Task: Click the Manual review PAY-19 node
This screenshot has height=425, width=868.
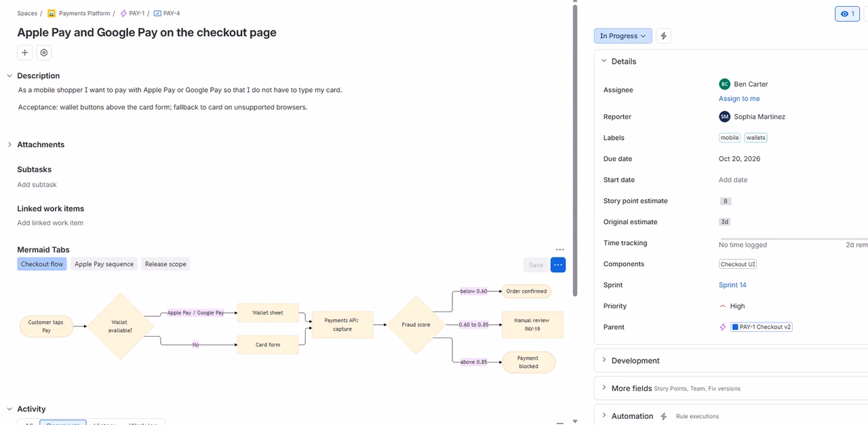Action: pos(532,325)
